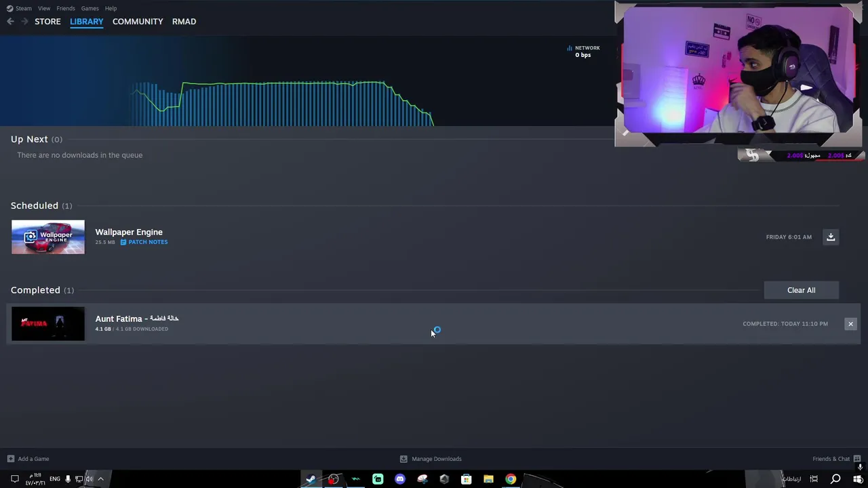Go back with the left arrow
The image size is (868, 488).
click(x=10, y=22)
